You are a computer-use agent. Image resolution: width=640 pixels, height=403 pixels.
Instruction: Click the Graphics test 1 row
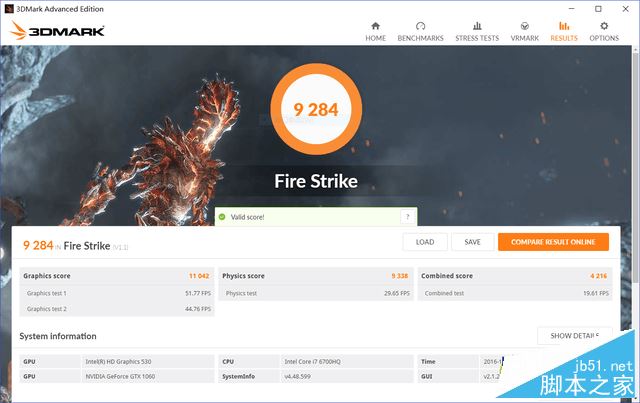pos(117,293)
